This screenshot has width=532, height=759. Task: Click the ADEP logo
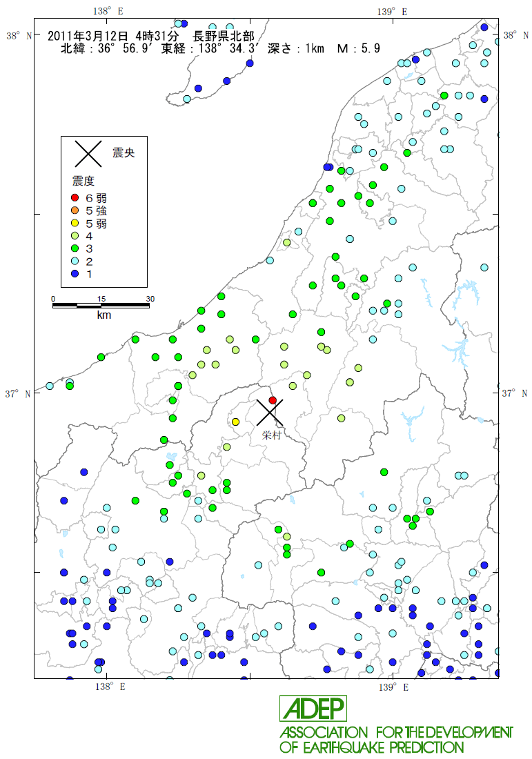[x=313, y=709]
